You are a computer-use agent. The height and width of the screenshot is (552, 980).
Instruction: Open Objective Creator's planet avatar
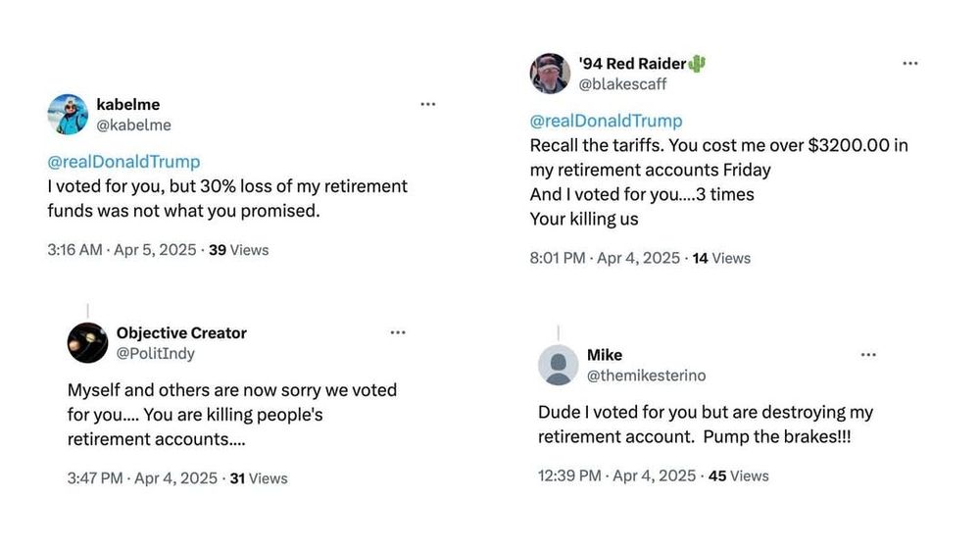coord(87,343)
